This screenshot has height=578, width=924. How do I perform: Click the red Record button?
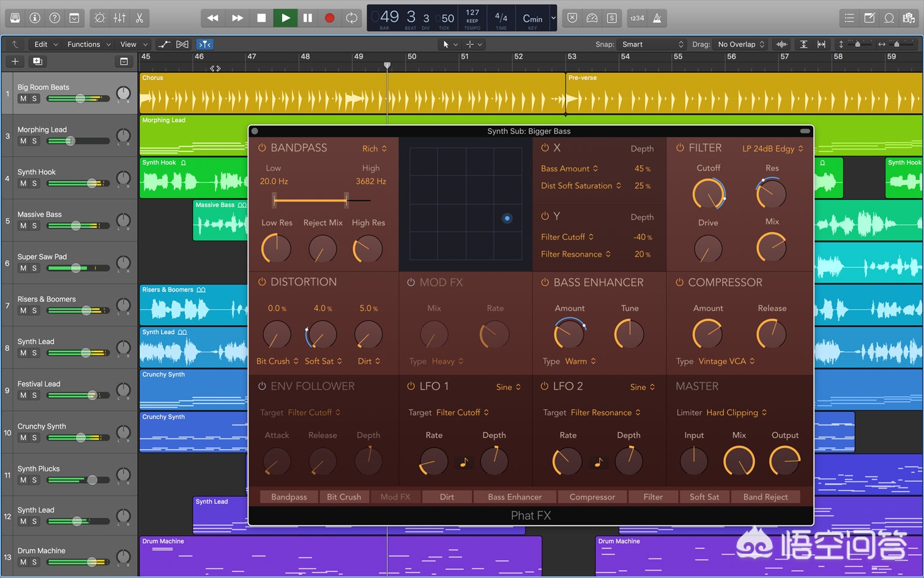coord(329,18)
